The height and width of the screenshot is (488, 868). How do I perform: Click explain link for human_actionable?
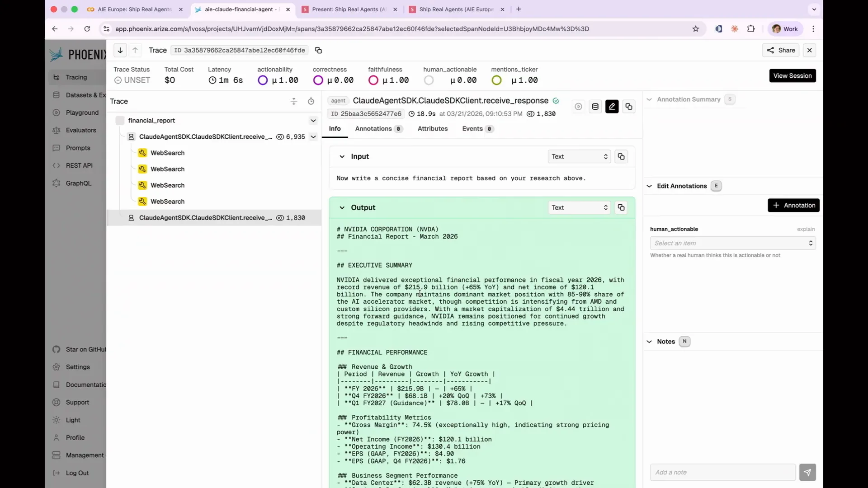pyautogui.click(x=806, y=230)
